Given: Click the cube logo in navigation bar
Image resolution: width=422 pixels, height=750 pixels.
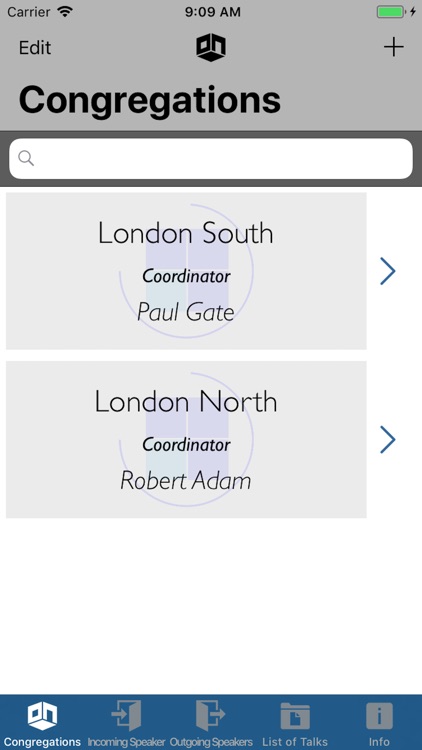Looking at the screenshot, I should click(x=211, y=47).
